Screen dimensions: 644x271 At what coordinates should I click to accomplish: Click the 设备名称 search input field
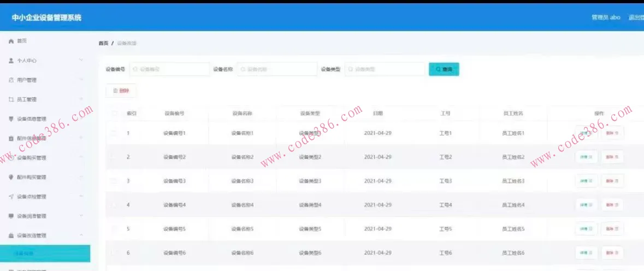pos(277,69)
